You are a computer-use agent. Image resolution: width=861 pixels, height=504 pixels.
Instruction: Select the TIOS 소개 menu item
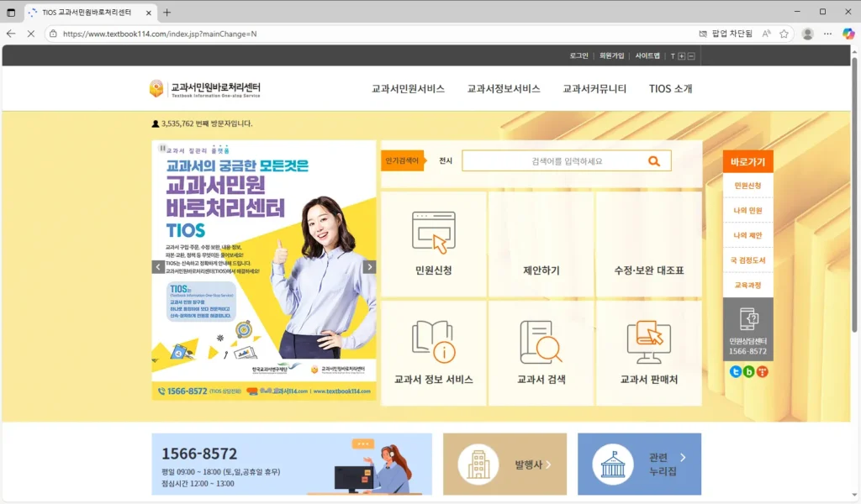670,89
